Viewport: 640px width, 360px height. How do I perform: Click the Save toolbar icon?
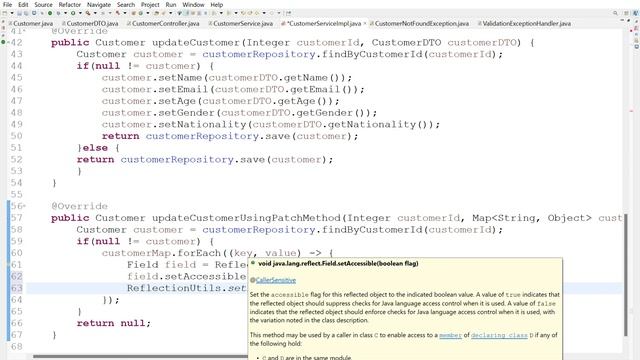[19, 13]
